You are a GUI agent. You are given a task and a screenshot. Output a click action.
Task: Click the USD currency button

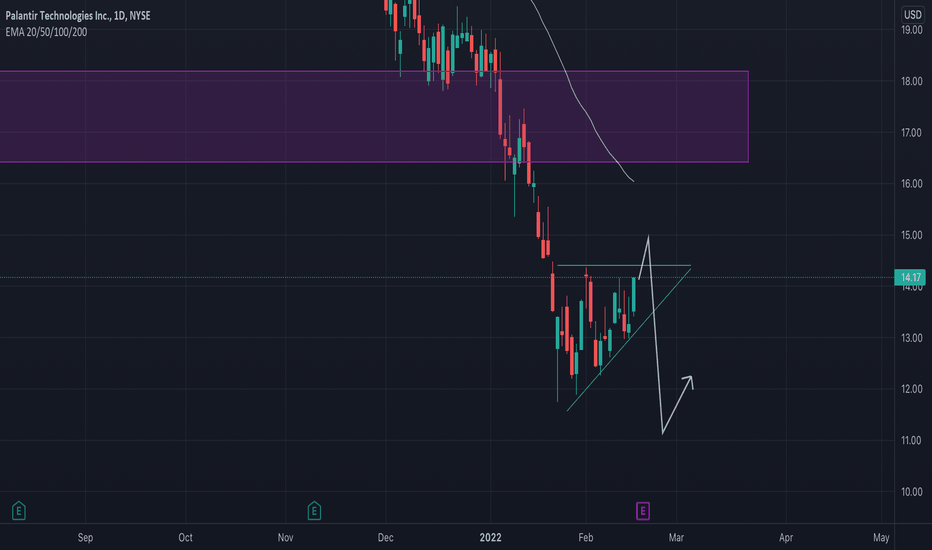[x=912, y=14]
